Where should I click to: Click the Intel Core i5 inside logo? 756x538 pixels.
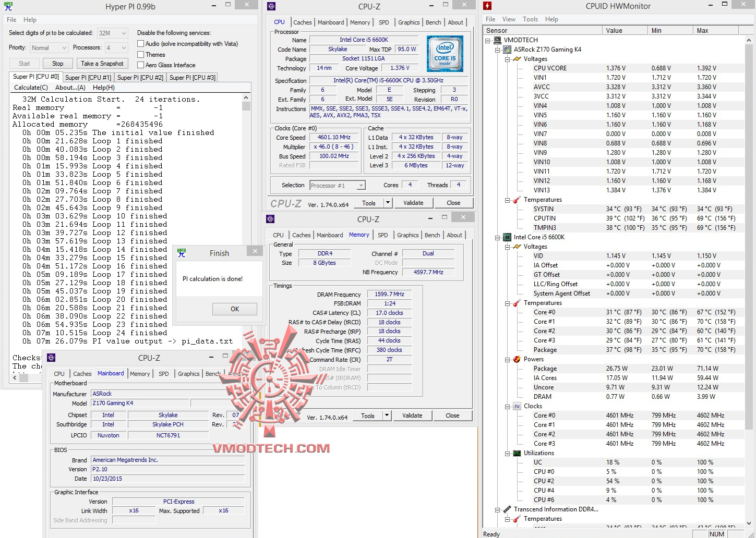(445, 54)
